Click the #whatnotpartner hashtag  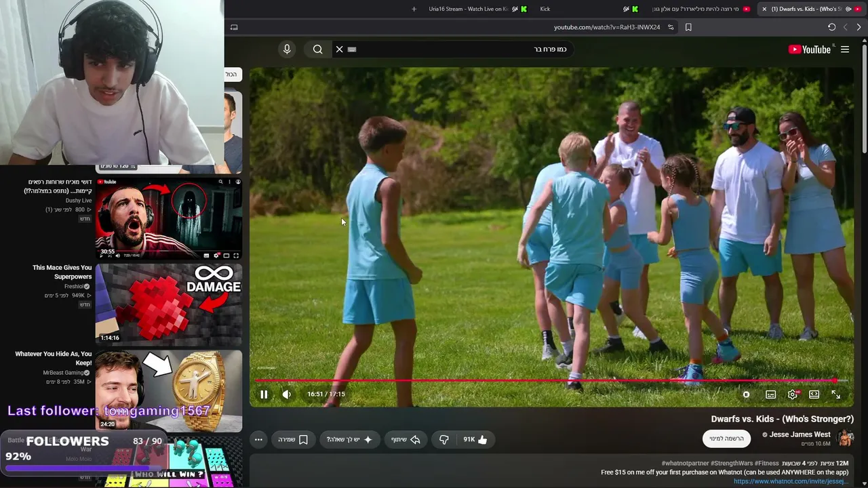coord(685,464)
